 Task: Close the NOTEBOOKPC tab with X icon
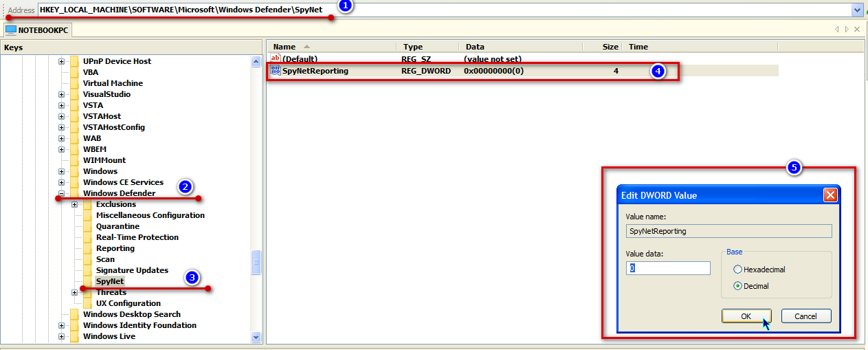point(857,30)
